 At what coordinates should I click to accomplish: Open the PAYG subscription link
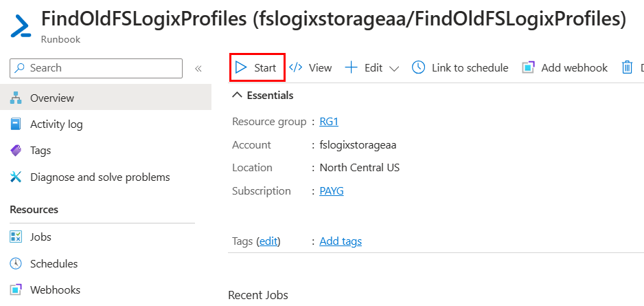tap(332, 191)
